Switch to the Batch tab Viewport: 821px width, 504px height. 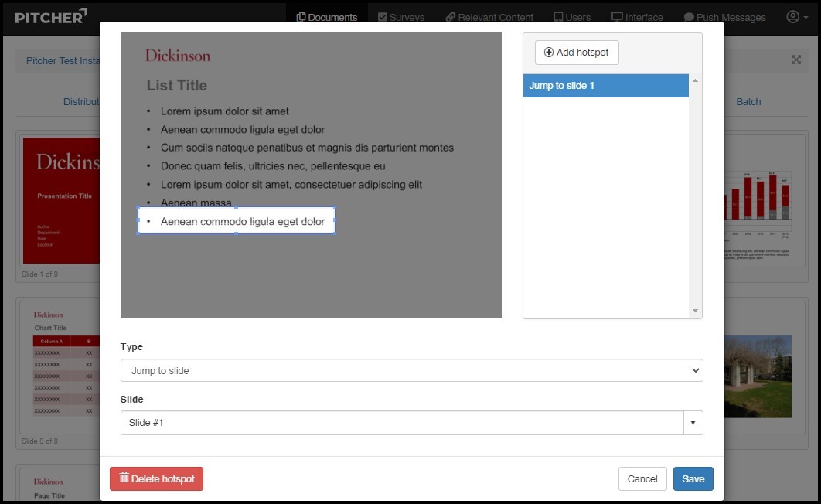tap(748, 101)
